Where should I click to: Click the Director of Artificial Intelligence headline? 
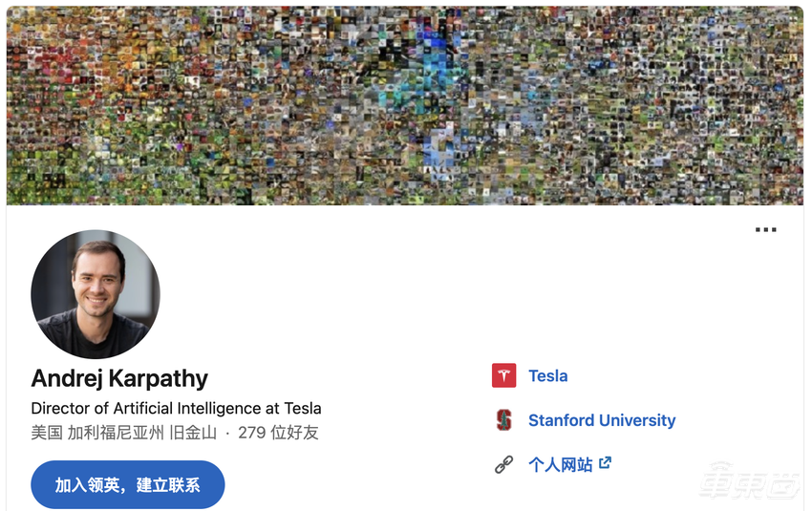click(176, 409)
